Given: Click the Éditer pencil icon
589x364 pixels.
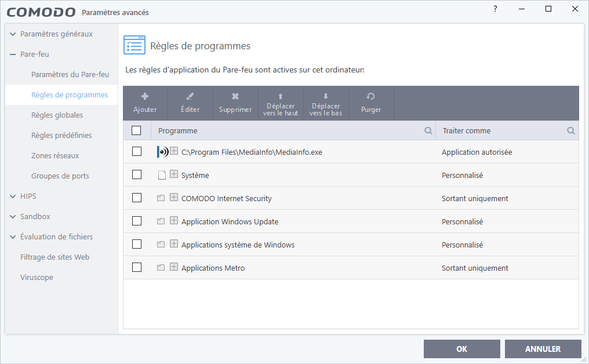Looking at the screenshot, I should click(190, 97).
